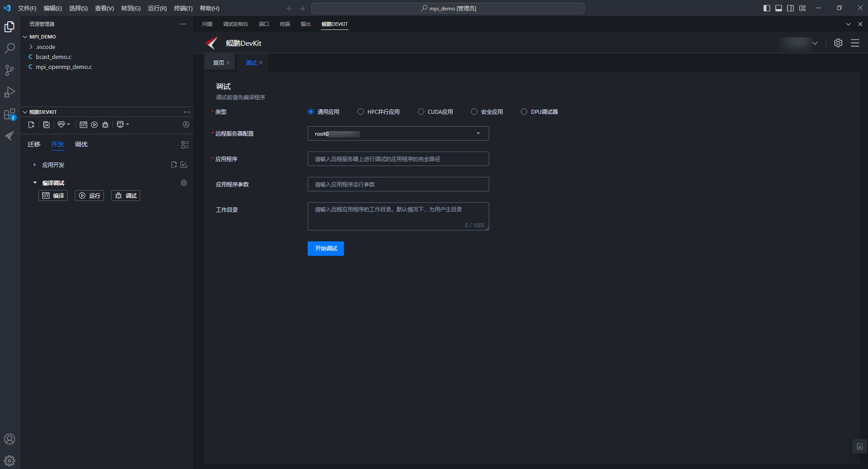Select the CUDA应用 radio button
This screenshot has height=469, width=868.
pos(421,112)
